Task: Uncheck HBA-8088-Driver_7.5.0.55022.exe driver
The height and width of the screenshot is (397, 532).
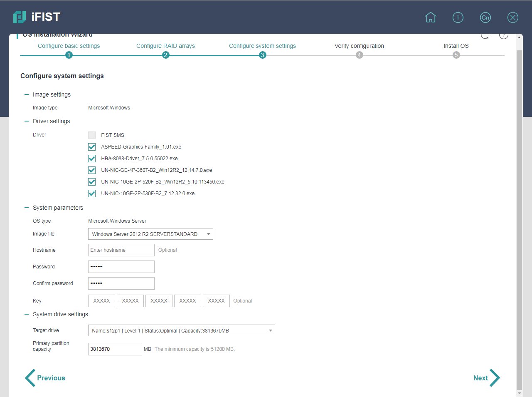Action: 92,159
